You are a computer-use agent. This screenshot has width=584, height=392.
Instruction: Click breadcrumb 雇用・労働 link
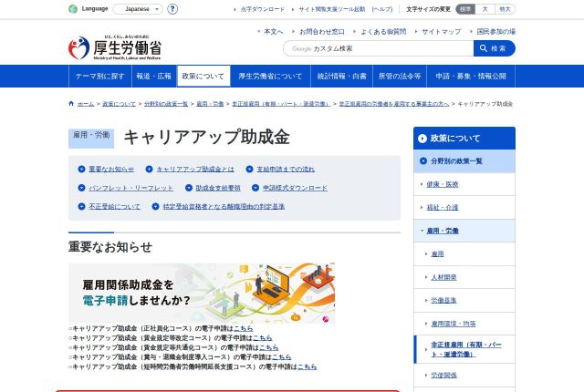(210, 104)
